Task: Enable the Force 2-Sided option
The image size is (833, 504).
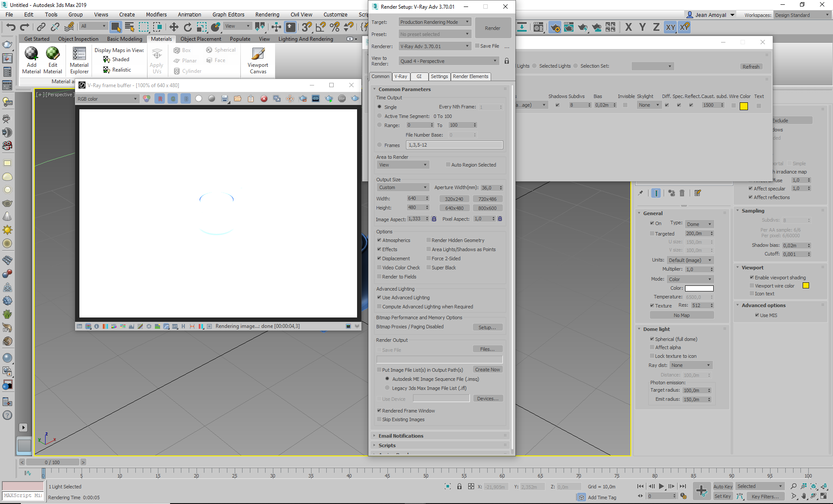Action: click(428, 258)
